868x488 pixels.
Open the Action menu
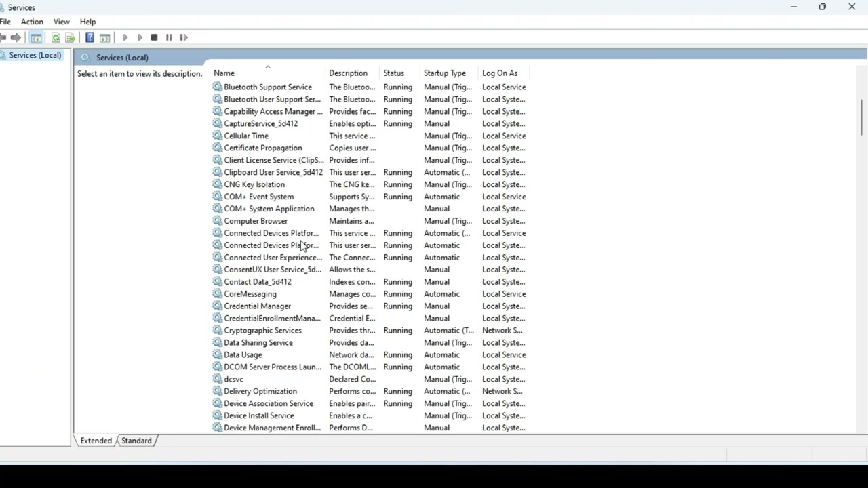(32, 22)
